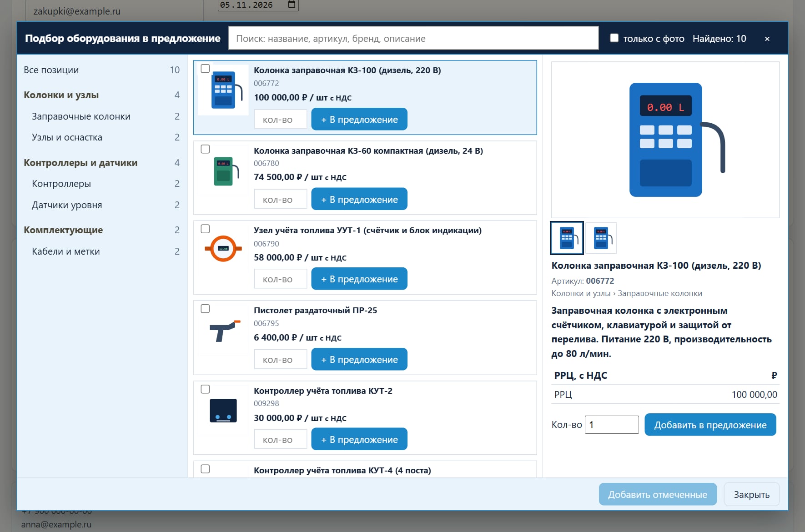Viewport: 805px width, 532px height.
Task: Click the кол-во field for КЗ-60 компактная
Action: coord(280,199)
